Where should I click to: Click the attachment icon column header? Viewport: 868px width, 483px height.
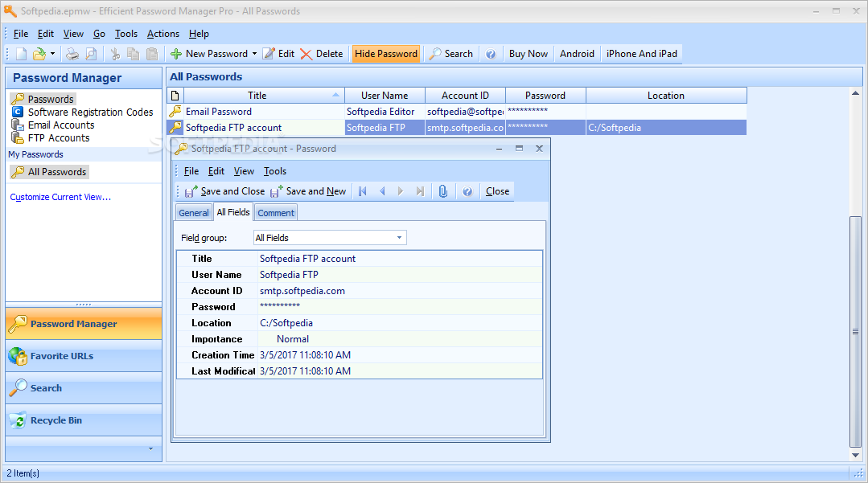pos(175,95)
